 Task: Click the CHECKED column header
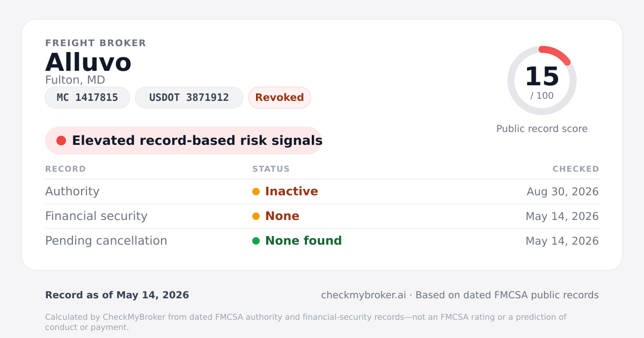(576, 169)
